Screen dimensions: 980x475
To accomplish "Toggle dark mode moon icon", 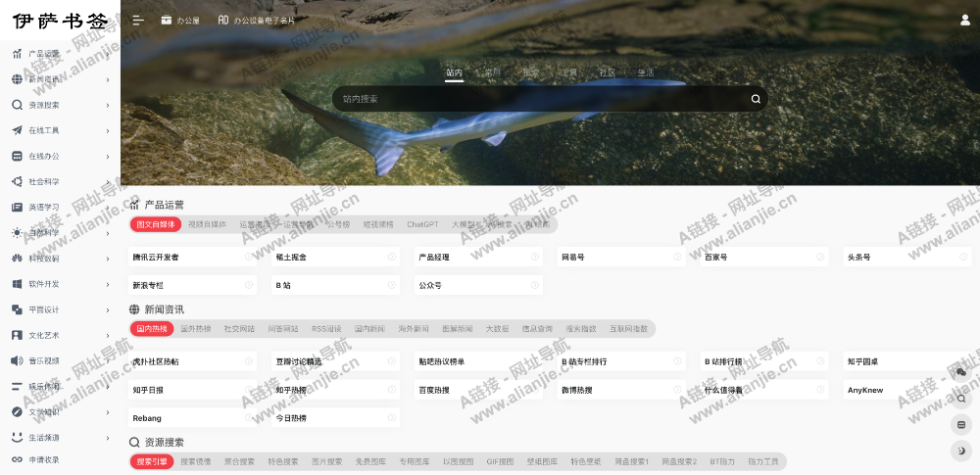I will click(x=961, y=451).
